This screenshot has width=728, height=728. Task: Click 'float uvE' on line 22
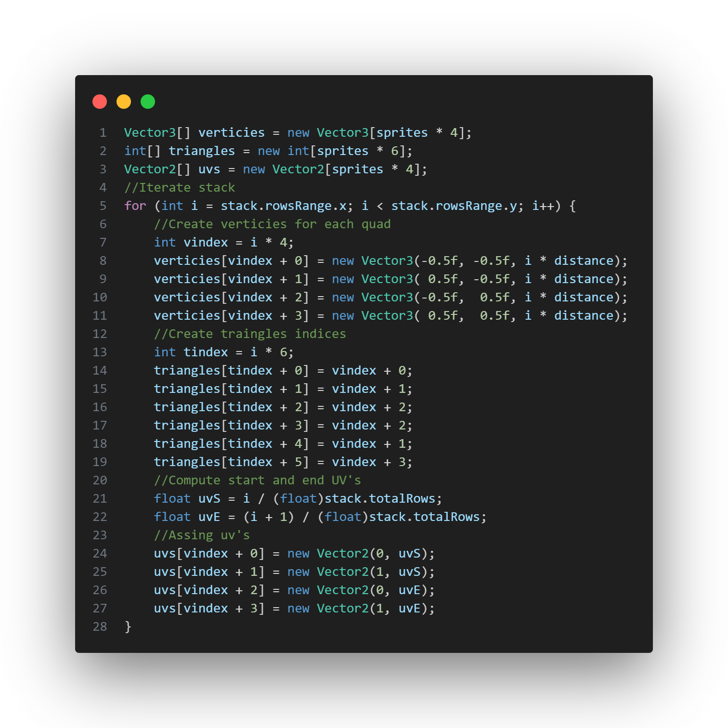point(187,517)
